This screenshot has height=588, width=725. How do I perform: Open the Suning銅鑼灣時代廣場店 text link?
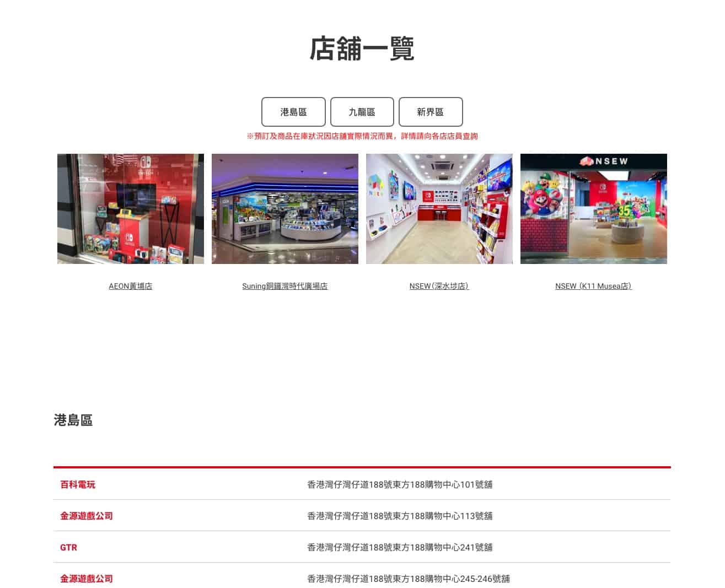point(285,286)
